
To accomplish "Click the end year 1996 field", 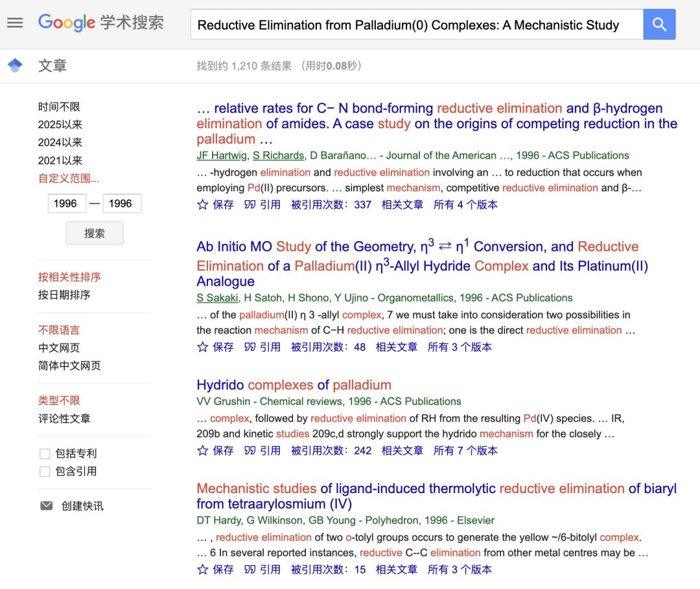I will click(x=122, y=203).
